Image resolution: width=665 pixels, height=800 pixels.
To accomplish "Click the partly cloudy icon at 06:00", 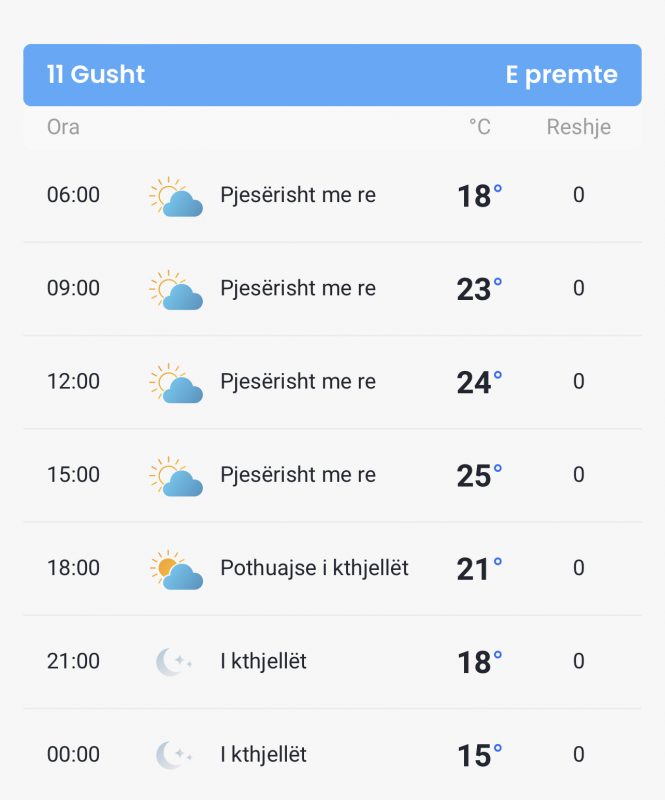I will (176, 196).
